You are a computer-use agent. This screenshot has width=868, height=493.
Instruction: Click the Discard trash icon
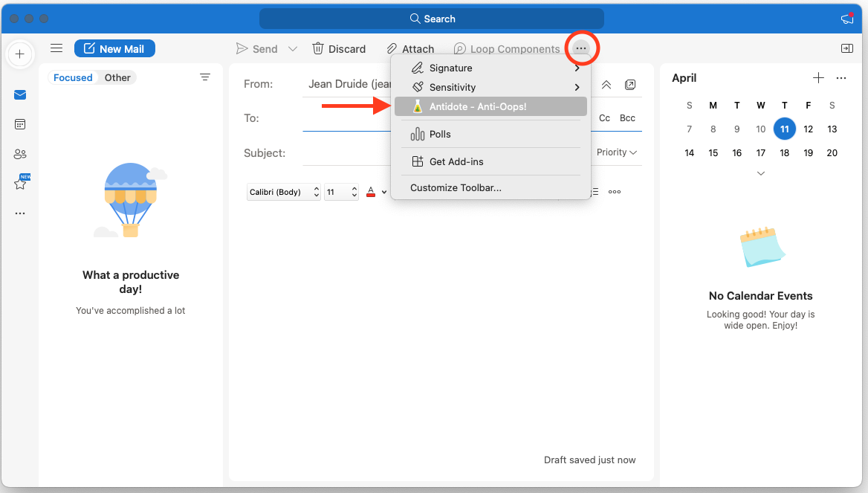coord(318,48)
